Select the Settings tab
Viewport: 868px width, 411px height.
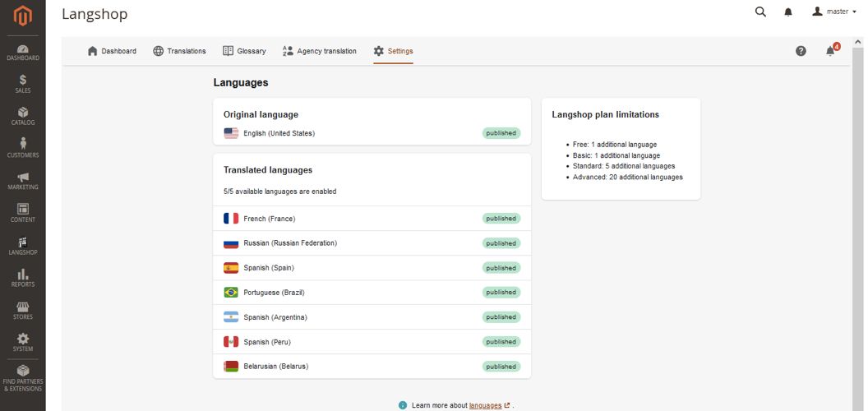pyautogui.click(x=393, y=51)
